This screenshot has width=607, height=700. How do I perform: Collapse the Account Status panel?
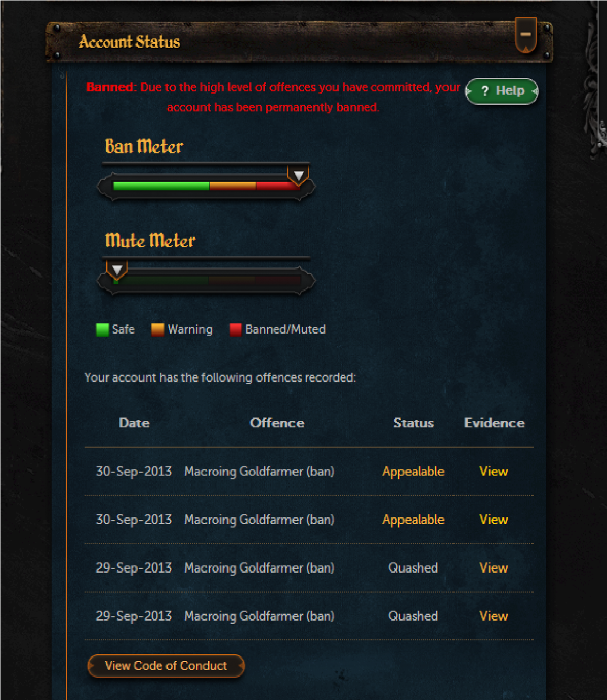(x=526, y=35)
